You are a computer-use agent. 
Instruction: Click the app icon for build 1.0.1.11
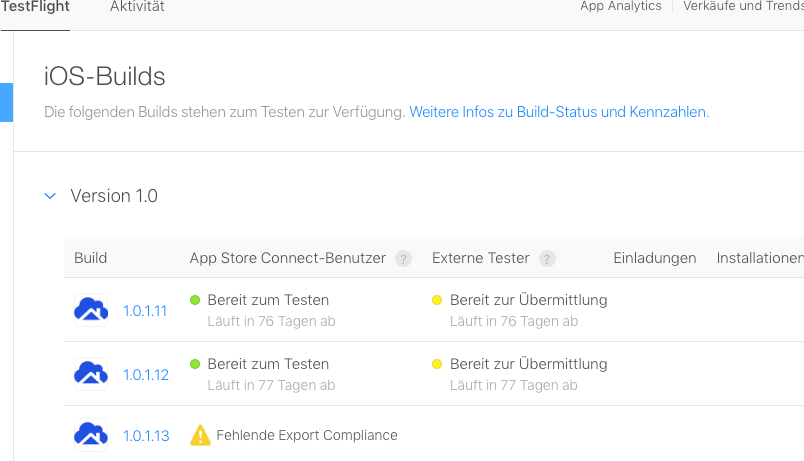pos(91,310)
